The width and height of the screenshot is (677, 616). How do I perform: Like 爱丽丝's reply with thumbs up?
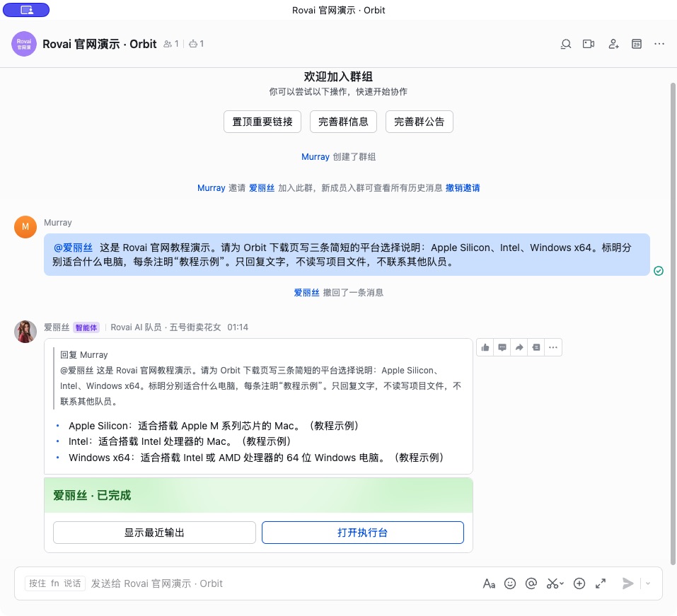coord(485,347)
